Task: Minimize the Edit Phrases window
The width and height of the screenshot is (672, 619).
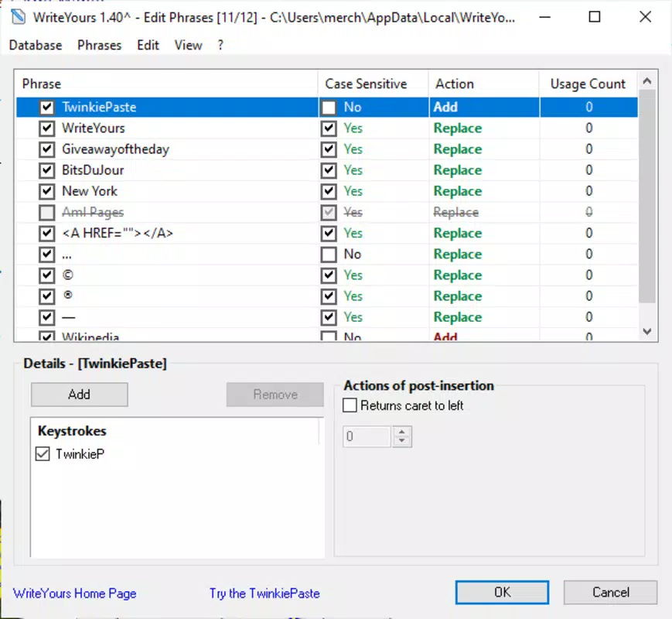Action: (x=544, y=17)
